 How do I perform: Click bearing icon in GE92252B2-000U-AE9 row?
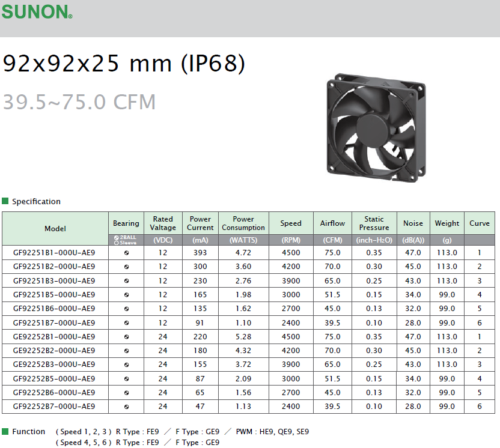tap(126, 351)
